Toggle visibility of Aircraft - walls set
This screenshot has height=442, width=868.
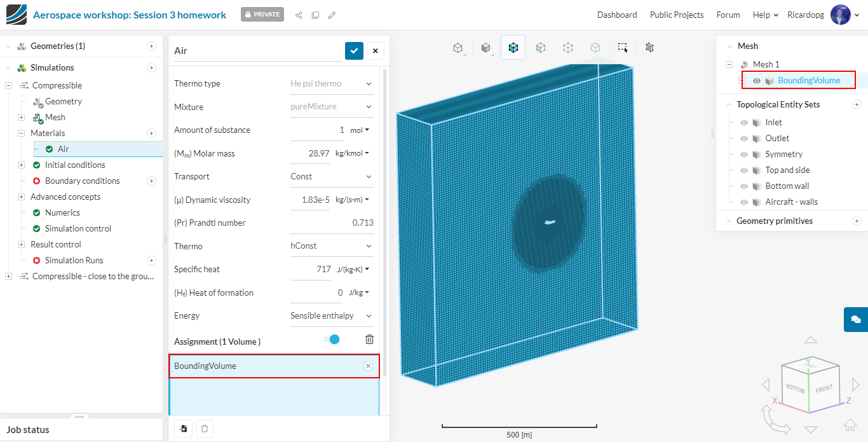pos(744,202)
